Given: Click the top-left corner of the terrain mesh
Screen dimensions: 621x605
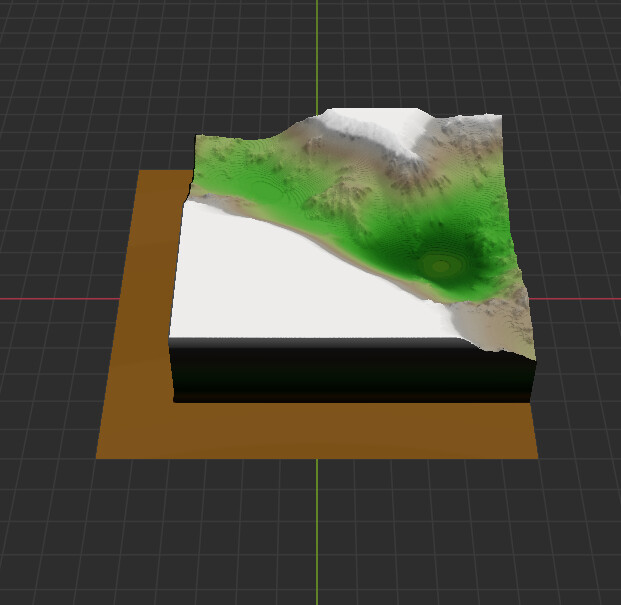Looking at the screenshot, I should coord(195,137).
